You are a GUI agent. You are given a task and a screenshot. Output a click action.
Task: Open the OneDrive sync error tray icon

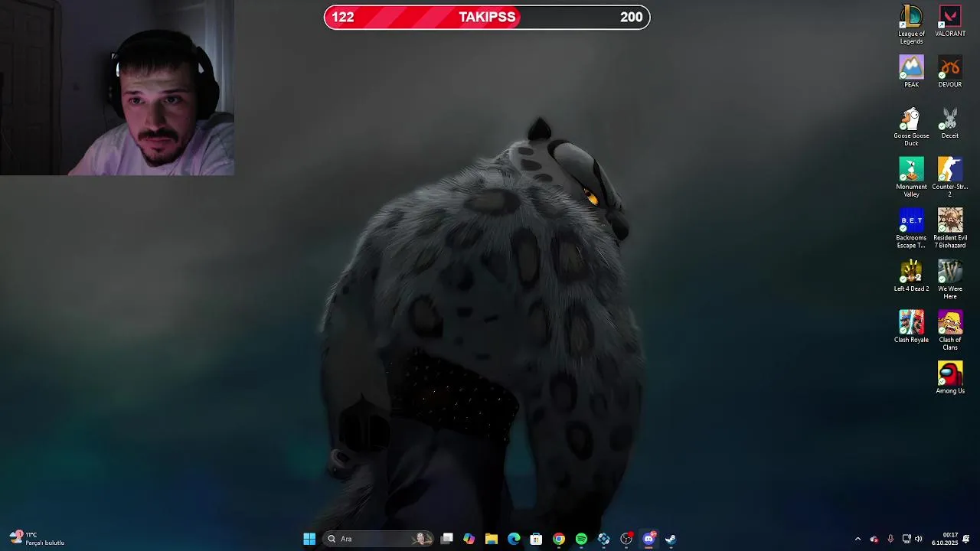tap(874, 539)
